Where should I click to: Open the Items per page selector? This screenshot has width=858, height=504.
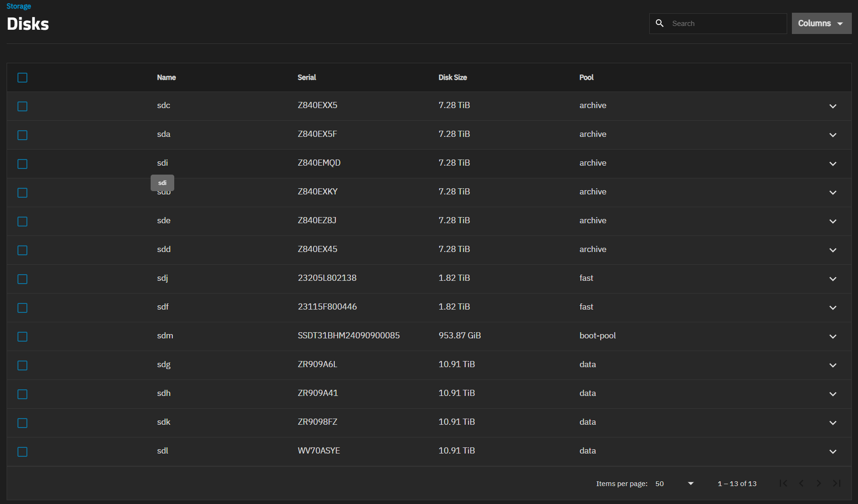click(x=675, y=484)
